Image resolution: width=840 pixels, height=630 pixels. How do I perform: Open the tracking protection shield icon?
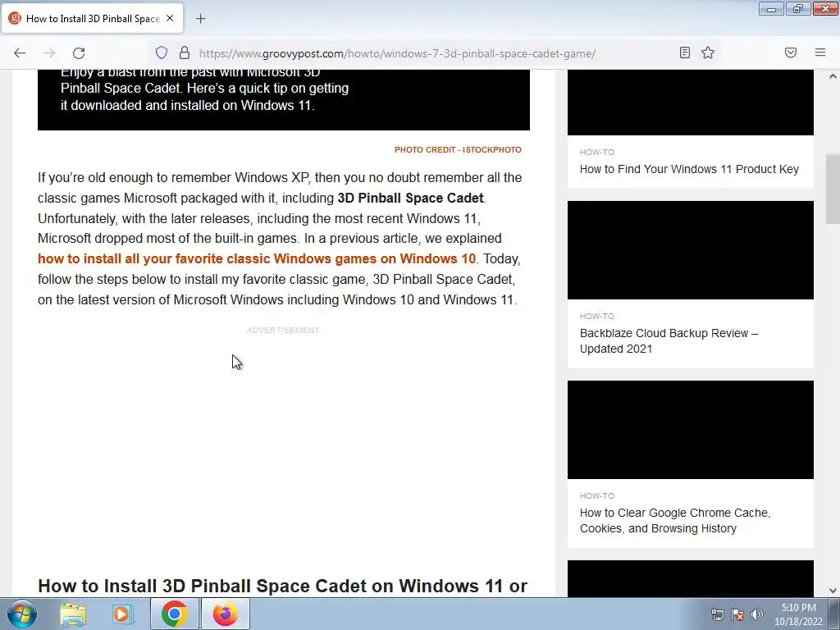[162, 52]
